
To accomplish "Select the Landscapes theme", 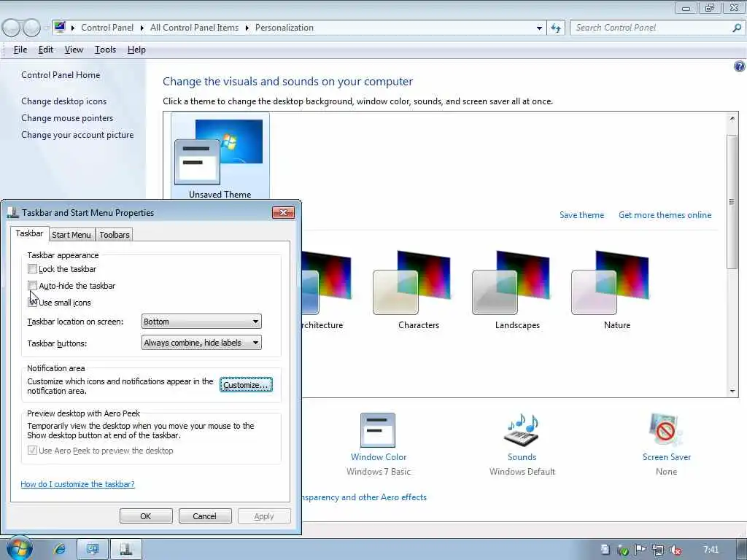I will pos(517,290).
